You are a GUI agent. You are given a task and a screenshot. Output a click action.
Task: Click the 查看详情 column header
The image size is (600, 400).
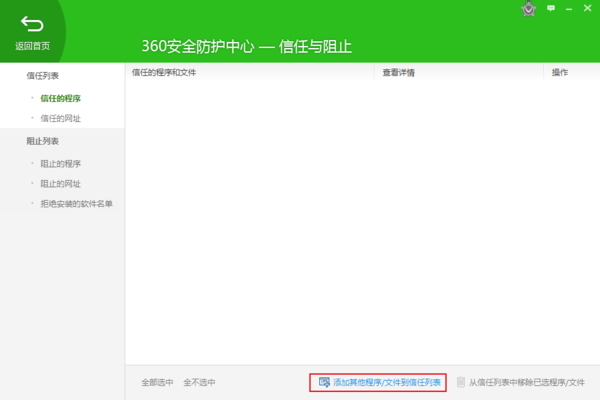398,73
